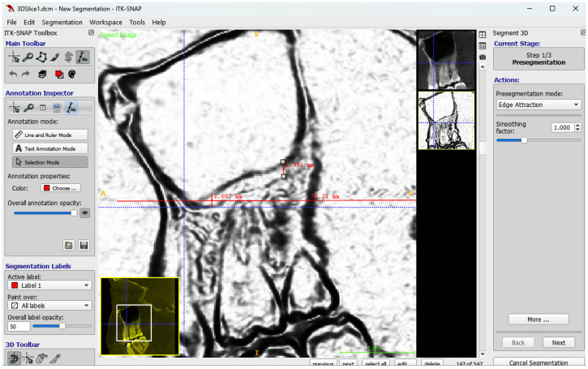Detach the ITK-SNAP Toolbox panel icon
The height and width of the screenshot is (369, 588).
tap(91, 32)
